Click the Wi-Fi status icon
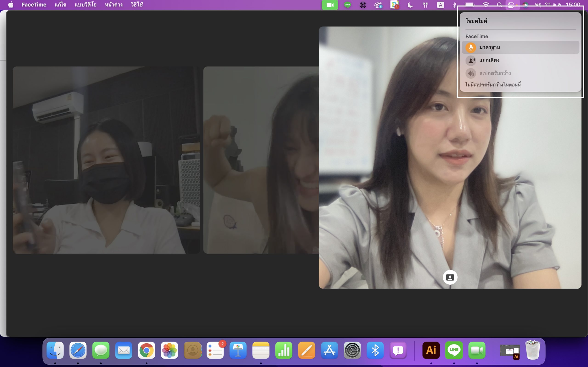588x367 pixels. [x=486, y=5]
